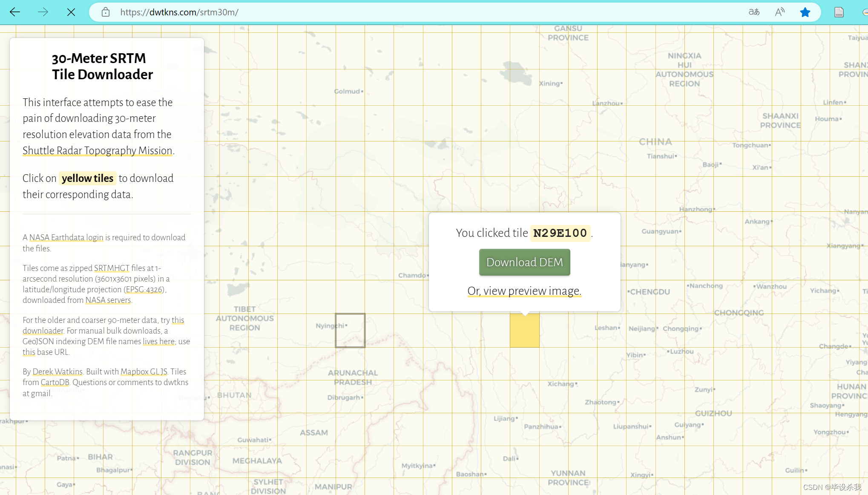Stop page loading with X button

pos(71,12)
